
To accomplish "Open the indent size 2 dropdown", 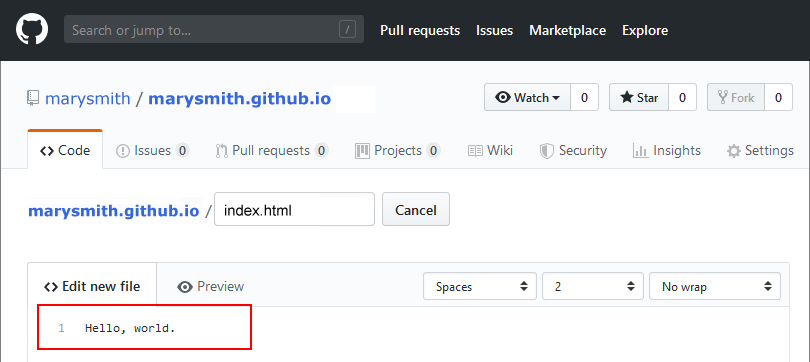I will 593,286.
